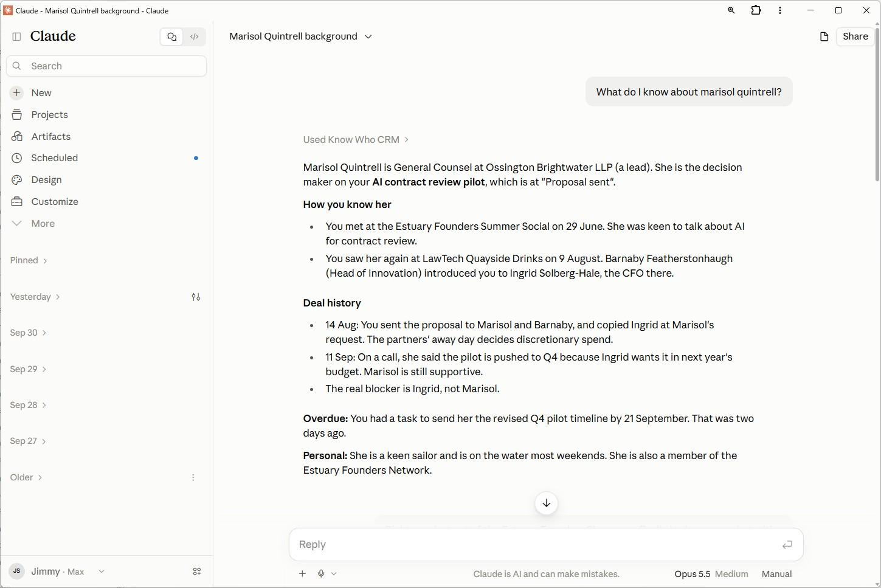Click the Search chats field
881x588 pixels.
(106, 66)
